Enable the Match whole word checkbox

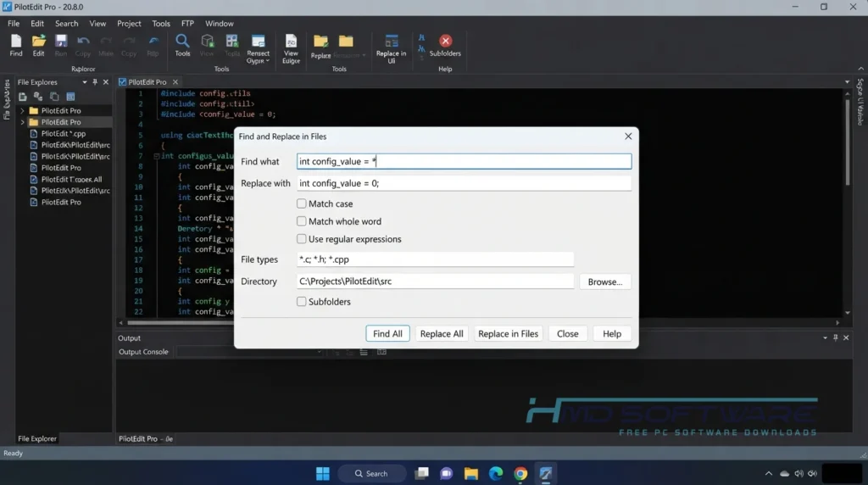coord(301,221)
